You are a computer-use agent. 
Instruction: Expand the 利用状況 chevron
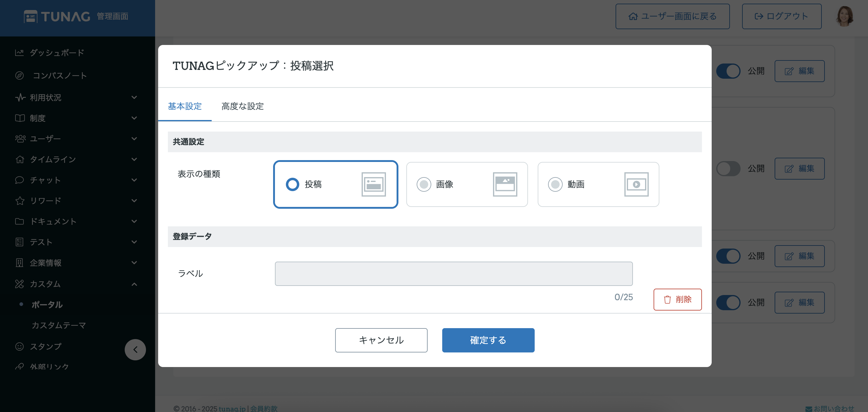point(134,98)
